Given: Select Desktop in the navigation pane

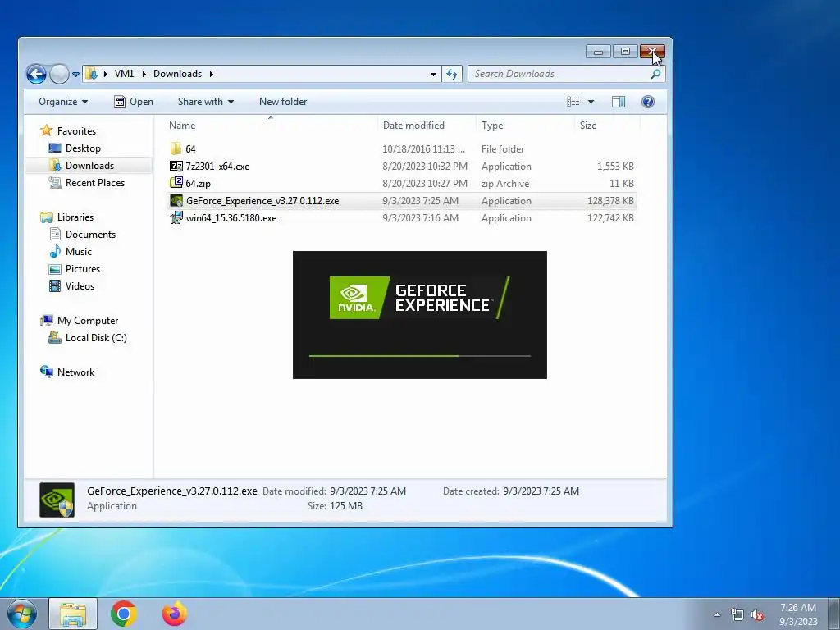Looking at the screenshot, I should [83, 148].
